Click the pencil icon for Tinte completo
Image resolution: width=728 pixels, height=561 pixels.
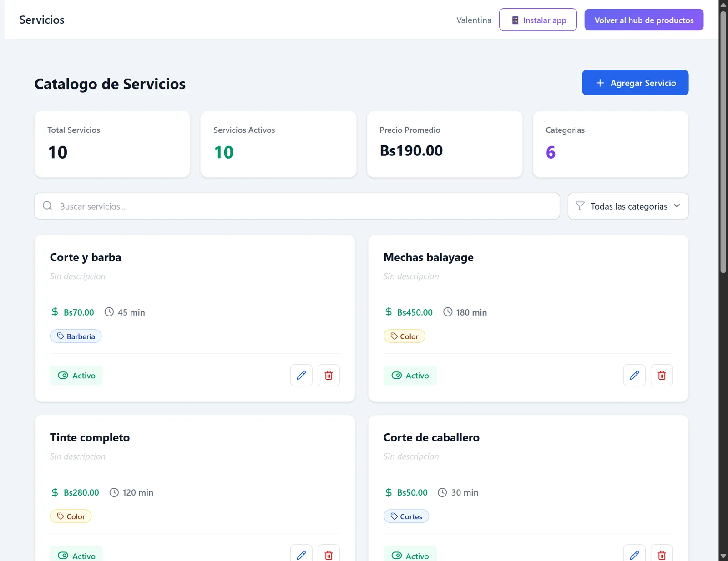click(301, 555)
